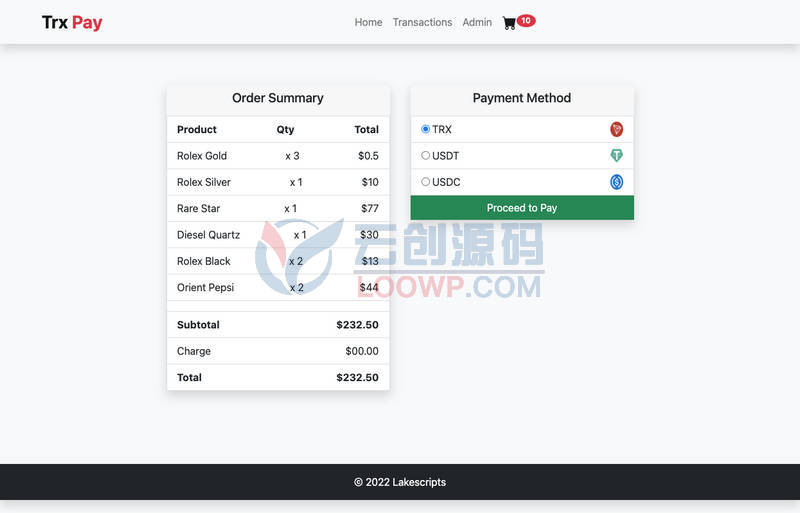Click the Rolex Gold product name
The width and height of the screenshot is (800, 513).
coord(202,156)
